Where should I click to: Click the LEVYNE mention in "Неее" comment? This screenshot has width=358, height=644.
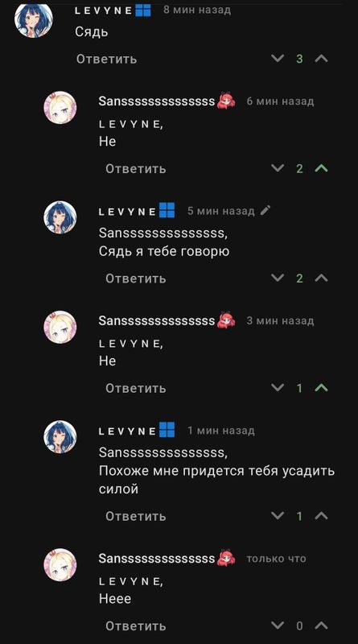tap(130, 581)
